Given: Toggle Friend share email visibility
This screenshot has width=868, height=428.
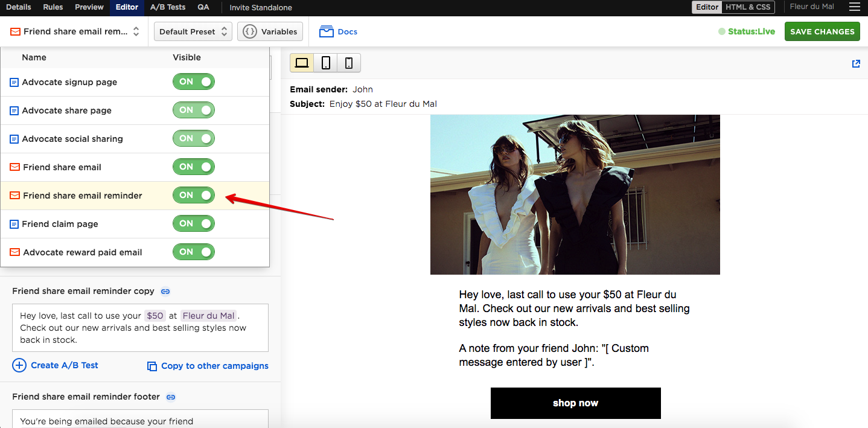Looking at the screenshot, I should pyautogui.click(x=194, y=167).
